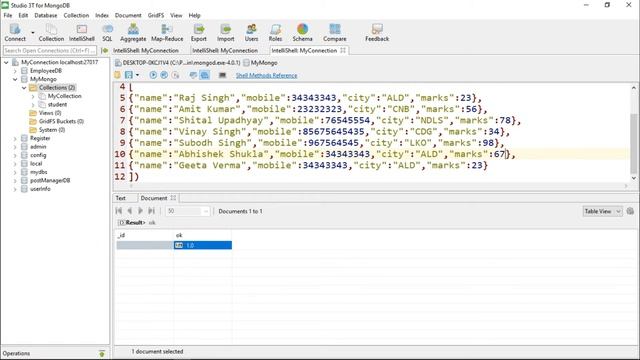Go to next results page
640x360 pixels.
pos(140,211)
